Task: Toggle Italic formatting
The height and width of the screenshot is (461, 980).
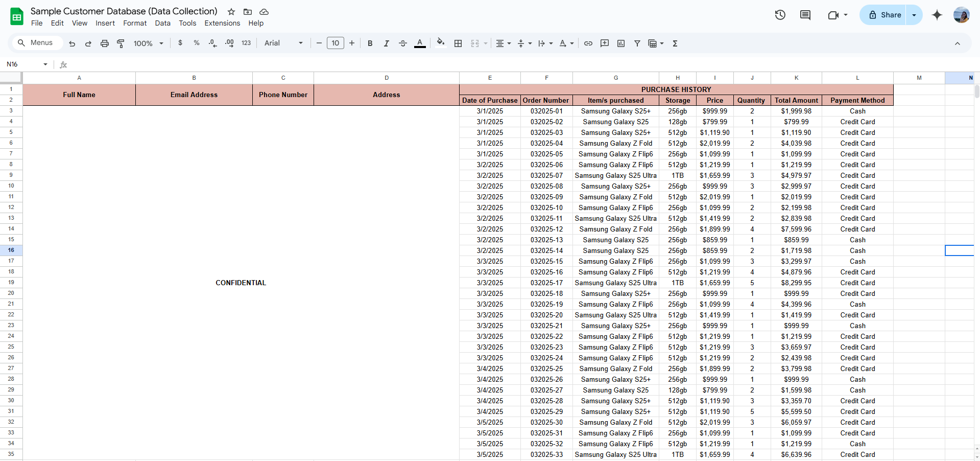Action: pos(387,43)
